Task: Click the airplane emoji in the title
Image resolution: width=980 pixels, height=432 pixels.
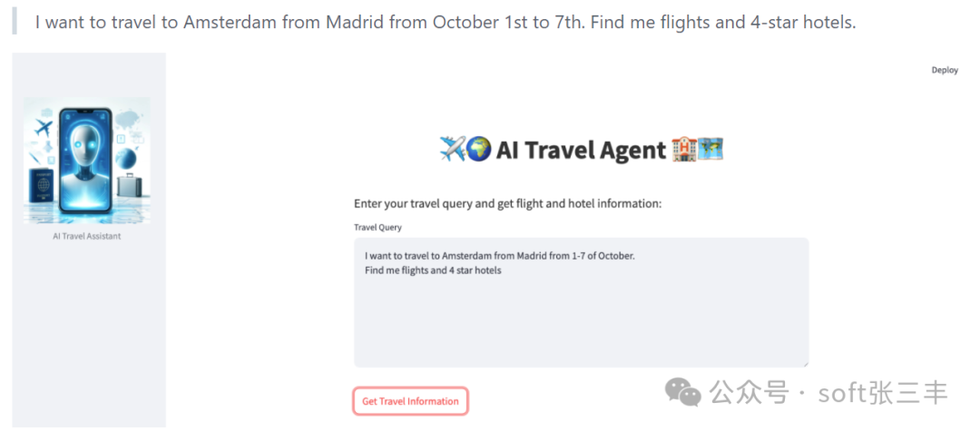Action: coord(452,149)
